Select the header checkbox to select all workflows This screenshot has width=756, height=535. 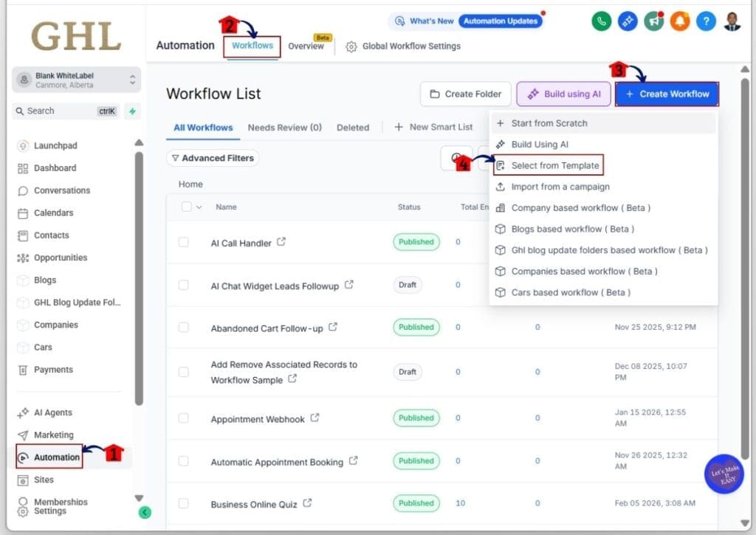coord(185,207)
